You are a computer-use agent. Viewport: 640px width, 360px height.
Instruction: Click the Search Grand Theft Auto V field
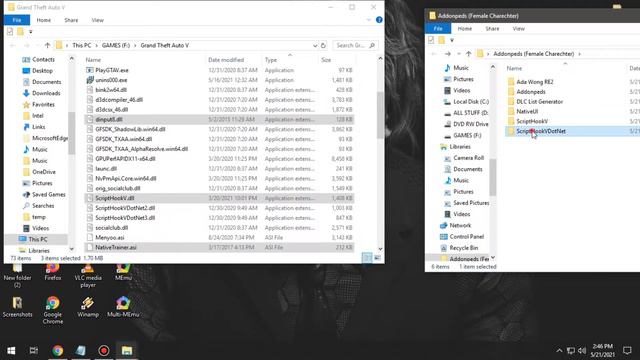click(x=355, y=45)
